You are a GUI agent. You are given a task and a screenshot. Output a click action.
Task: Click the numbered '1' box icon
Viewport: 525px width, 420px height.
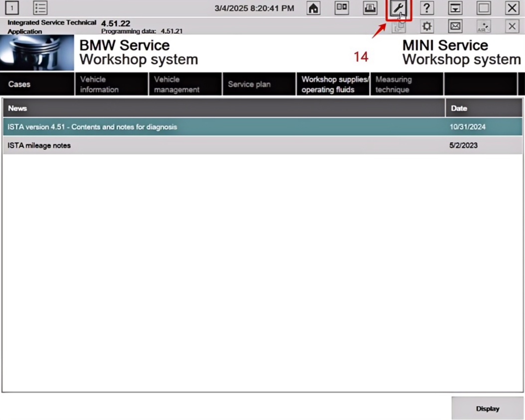pos(12,8)
